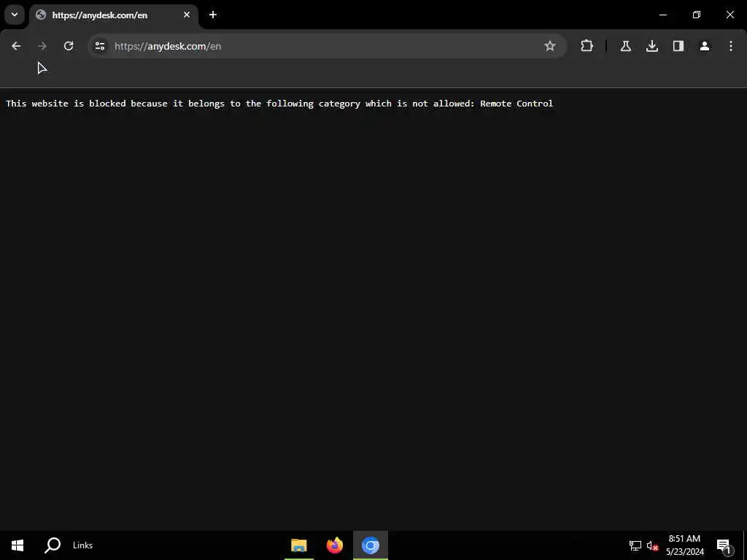Image resolution: width=747 pixels, height=560 pixels.
Task: Open a new browser tab
Action: click(213, 15)
